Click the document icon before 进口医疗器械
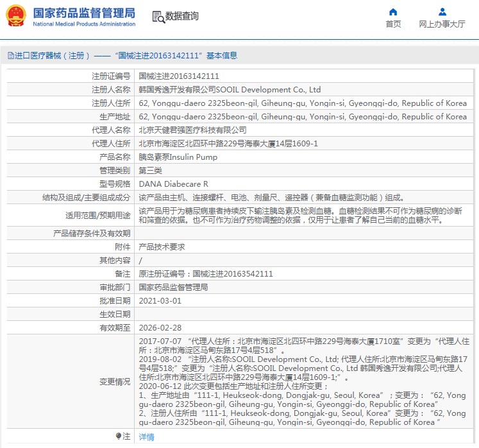The height and width of the screenshot is (448, 479). click(x=11, y=56)
